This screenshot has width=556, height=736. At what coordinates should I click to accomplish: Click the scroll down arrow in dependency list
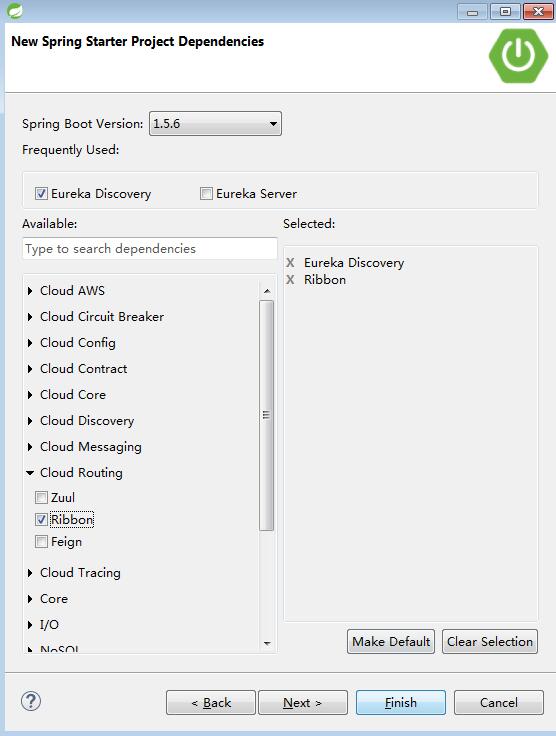click(267, 644)
